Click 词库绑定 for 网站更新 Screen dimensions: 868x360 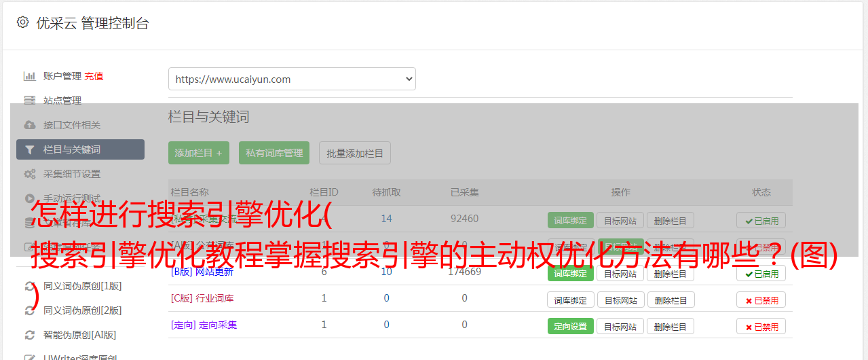click(x=570, y=273)
